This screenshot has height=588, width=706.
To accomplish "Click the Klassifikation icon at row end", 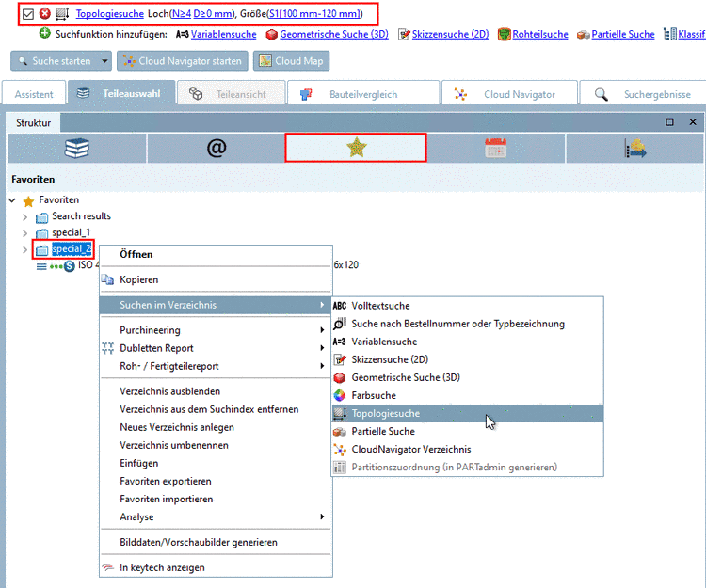I will tap(670, 34).
